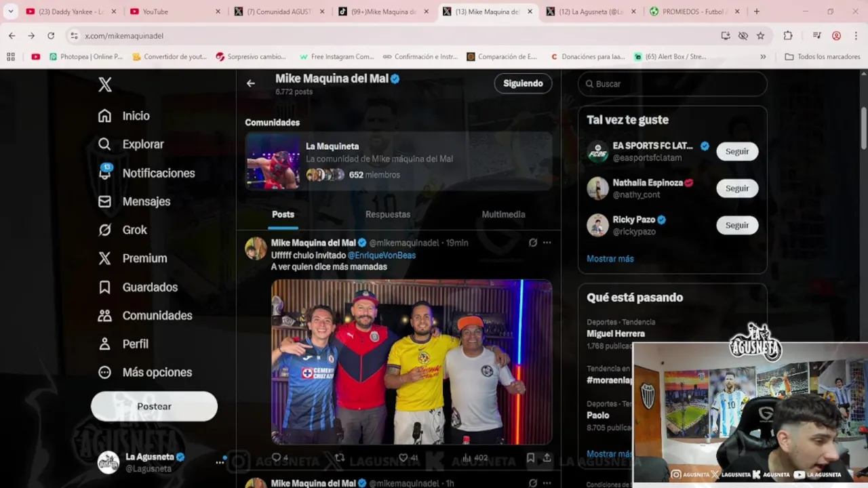Like the first post with heart icon
Image resolution: width=868 pixels, height=488 pixels.
(x=403, y=457)
